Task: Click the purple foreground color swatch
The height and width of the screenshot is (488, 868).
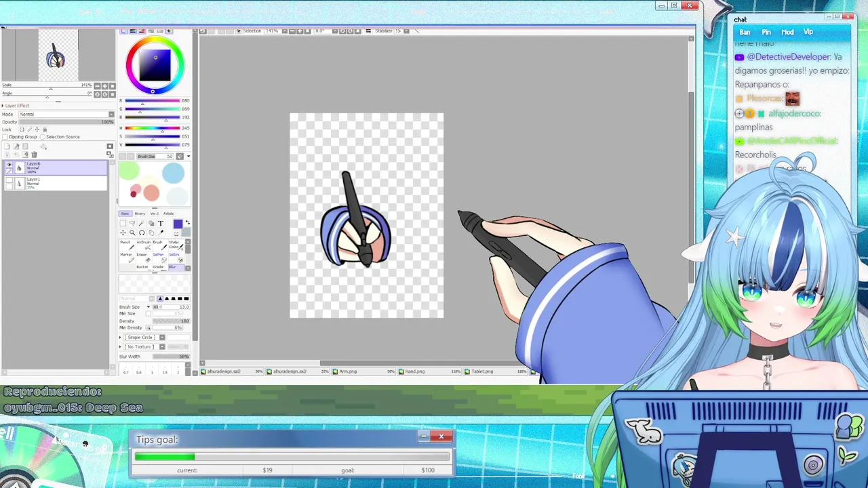Action: 178,224
